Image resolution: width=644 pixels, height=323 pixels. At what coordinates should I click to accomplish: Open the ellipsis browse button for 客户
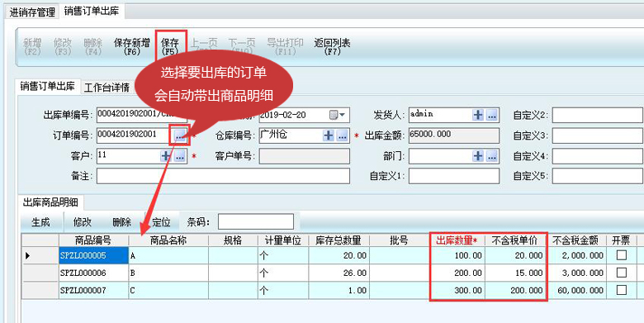(179, 156)
